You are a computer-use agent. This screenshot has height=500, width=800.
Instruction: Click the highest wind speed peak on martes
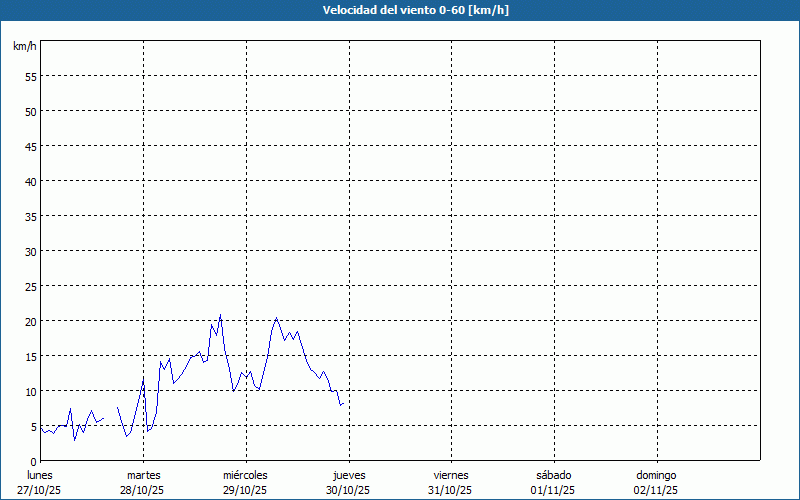[x=220, y=315]
